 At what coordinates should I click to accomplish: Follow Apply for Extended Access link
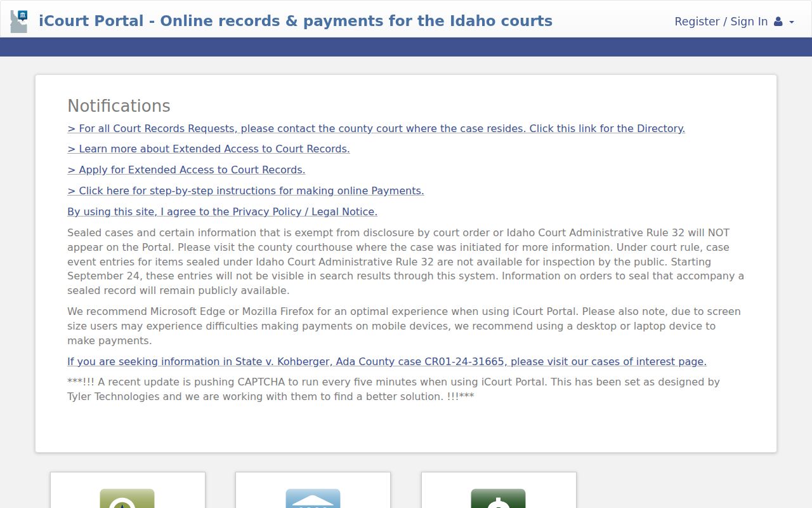click(x=187, y=170)
